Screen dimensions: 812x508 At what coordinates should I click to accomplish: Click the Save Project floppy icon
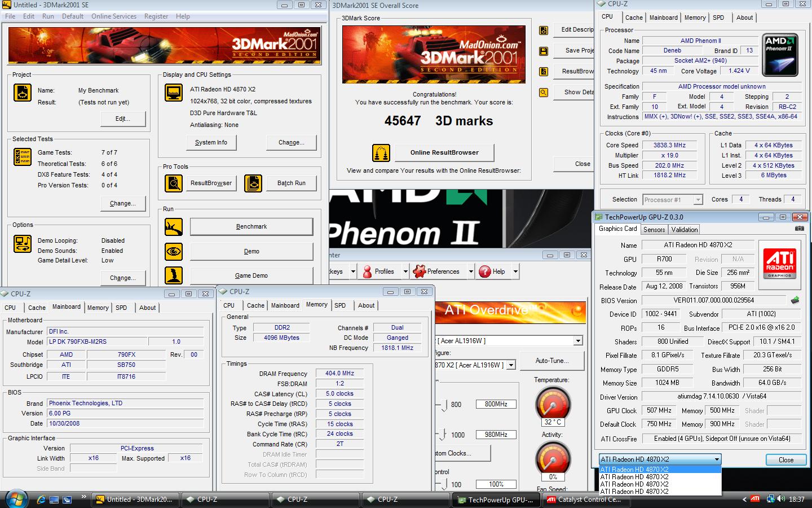click(544, 51)
